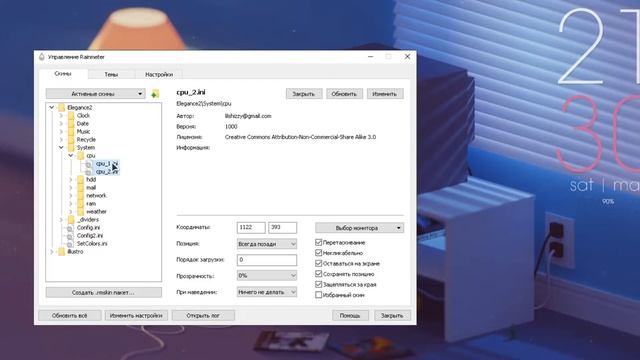Click the mail folder icon
This screenshot has height=360, width=640.
[81, 188]
